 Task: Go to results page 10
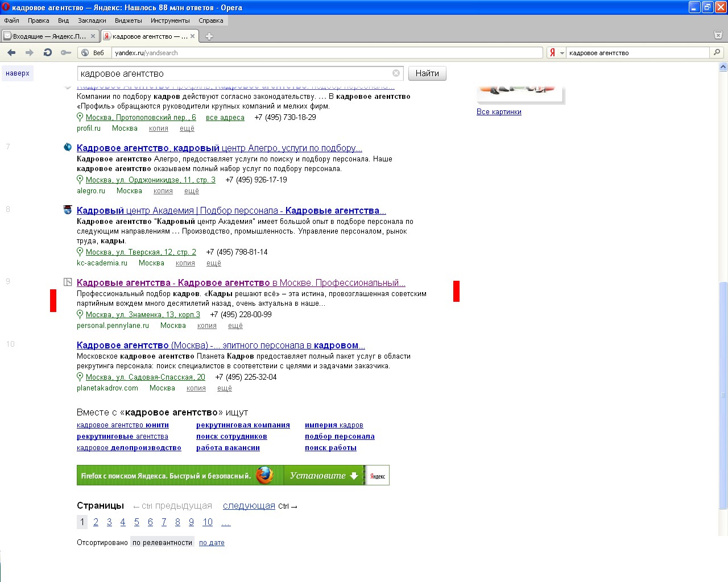(x=208, y=522)
